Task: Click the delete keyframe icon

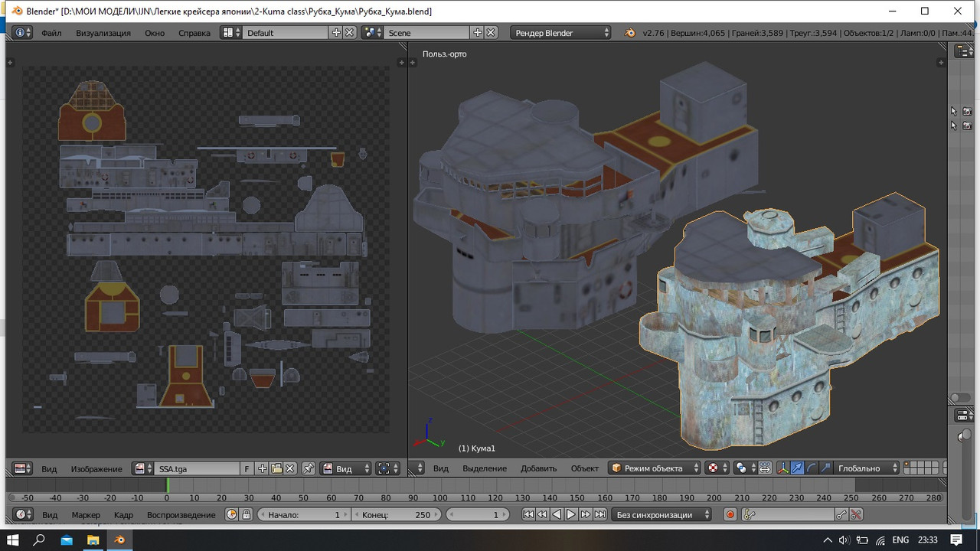Action: 856,515
